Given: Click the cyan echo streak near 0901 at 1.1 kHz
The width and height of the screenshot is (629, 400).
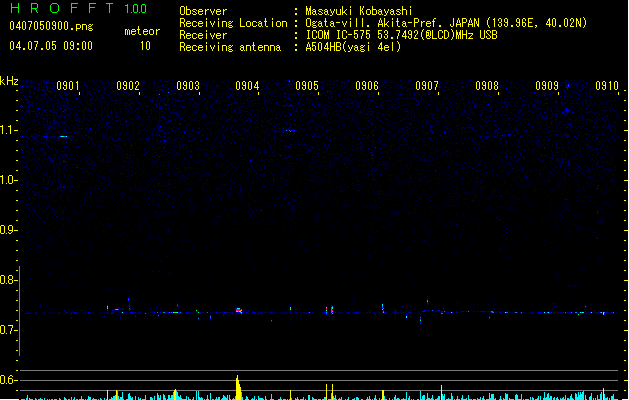Looking at the screenshot, I should pos(63,136).
